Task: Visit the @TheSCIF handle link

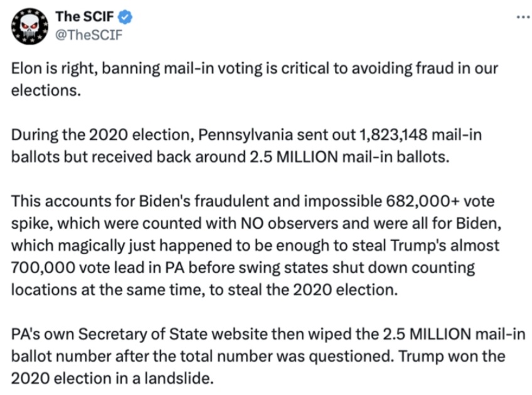Action: click(x=88, y=35)
